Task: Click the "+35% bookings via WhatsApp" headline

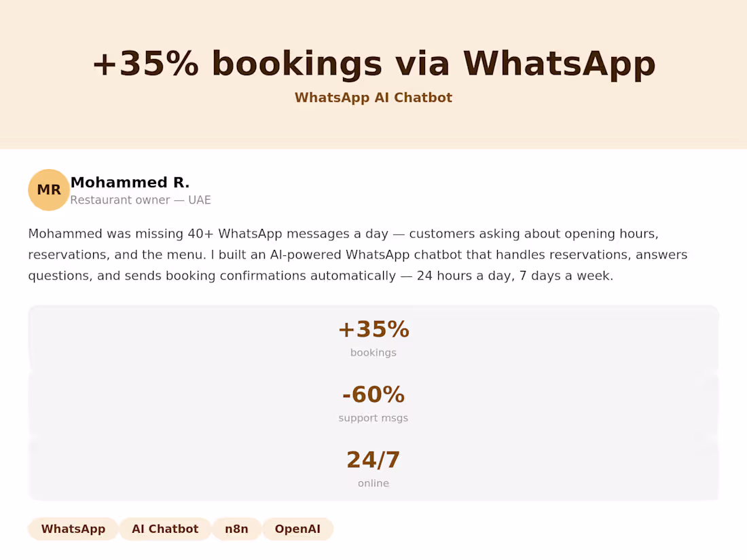Action: tap(373, 64)
